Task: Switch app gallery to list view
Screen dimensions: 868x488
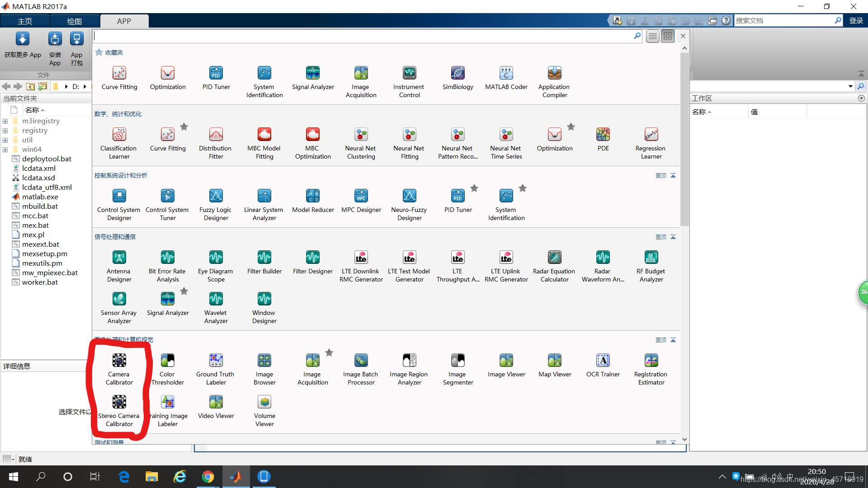Action: pyautogui.click(x=652, y=36)
